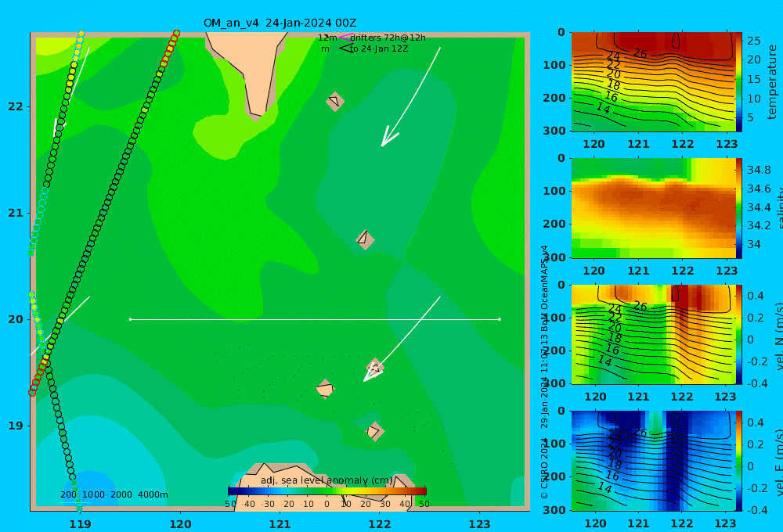Open the temperature section panel
Image resolution: width=783 pixels, height=532 pixels.
pos(654,82)
